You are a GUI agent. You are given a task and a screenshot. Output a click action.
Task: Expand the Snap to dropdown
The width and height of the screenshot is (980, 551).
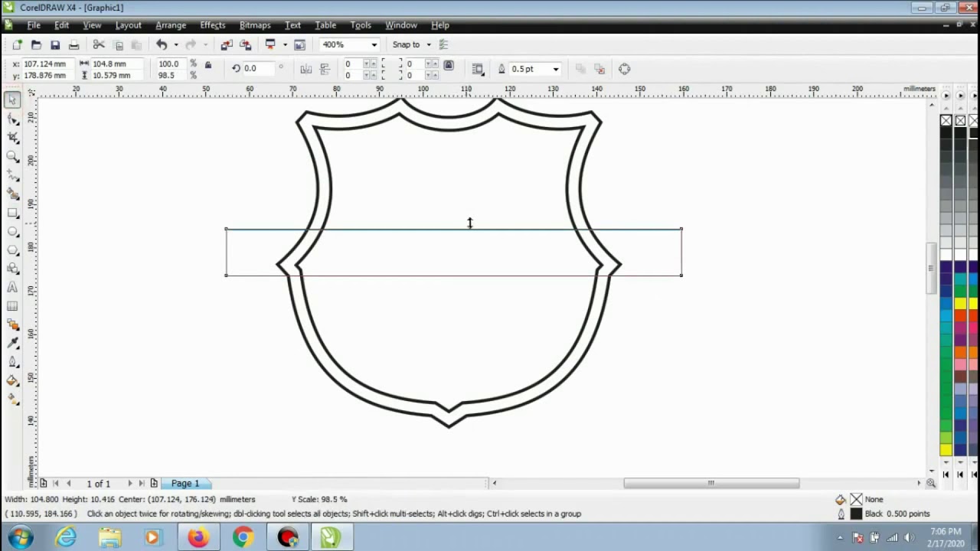pyautogui.click(x=429, y=45)
